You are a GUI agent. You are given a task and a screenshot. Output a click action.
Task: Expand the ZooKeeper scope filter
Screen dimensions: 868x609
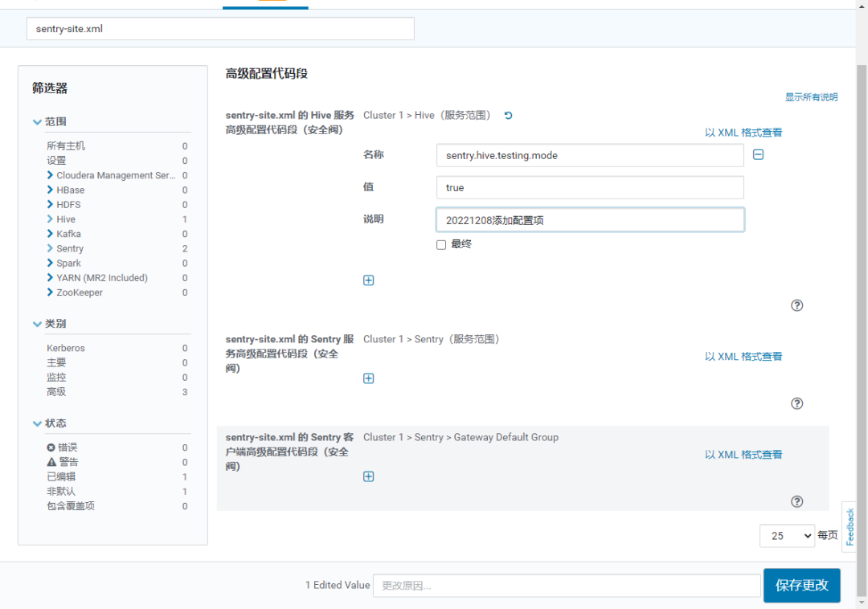coord(50,292)
